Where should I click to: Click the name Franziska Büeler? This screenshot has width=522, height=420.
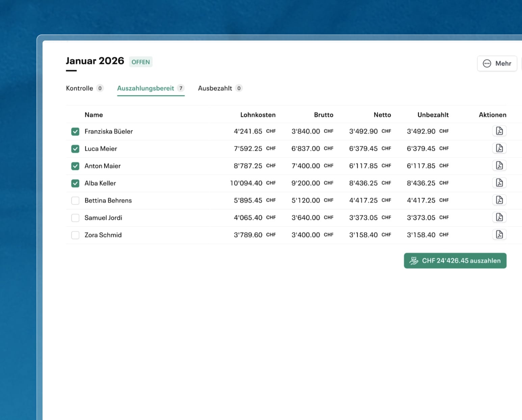coord(109,131)
